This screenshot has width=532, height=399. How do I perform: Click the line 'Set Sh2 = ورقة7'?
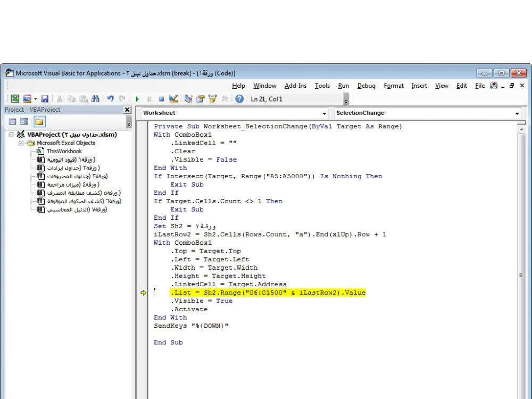pos(185,226)
